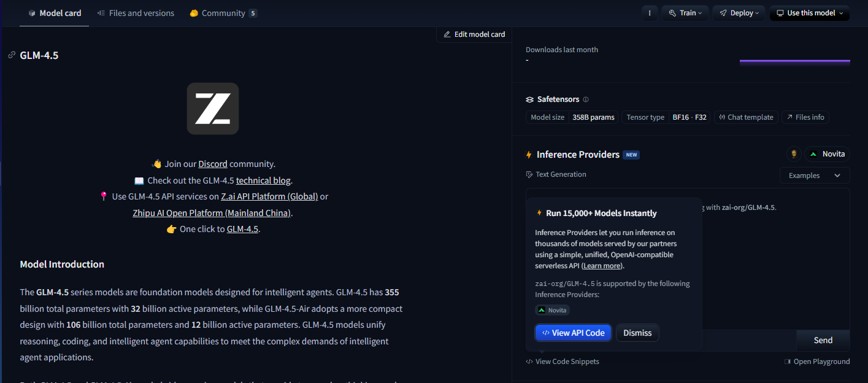Click the Safetensors stacked layers icon
This screenshot has height=383, width=868.
[530, 99]
